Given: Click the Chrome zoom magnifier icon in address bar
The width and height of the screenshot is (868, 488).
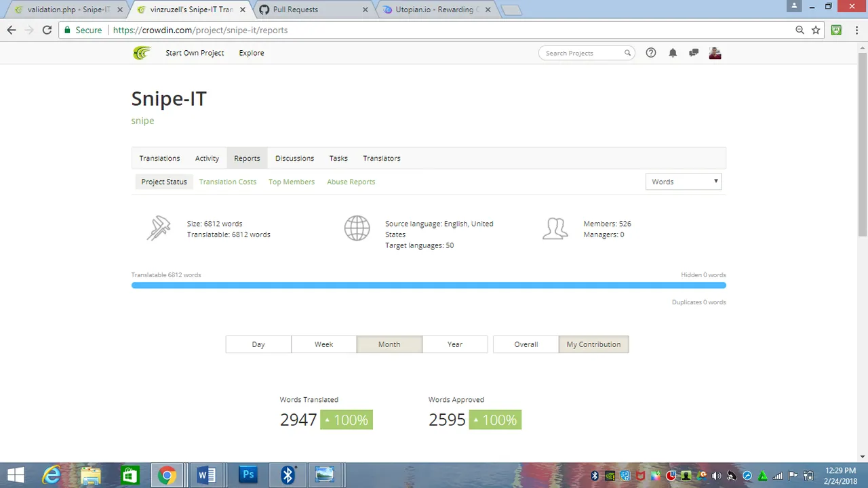Looking at the screenshot, I should tap(800, 30).
